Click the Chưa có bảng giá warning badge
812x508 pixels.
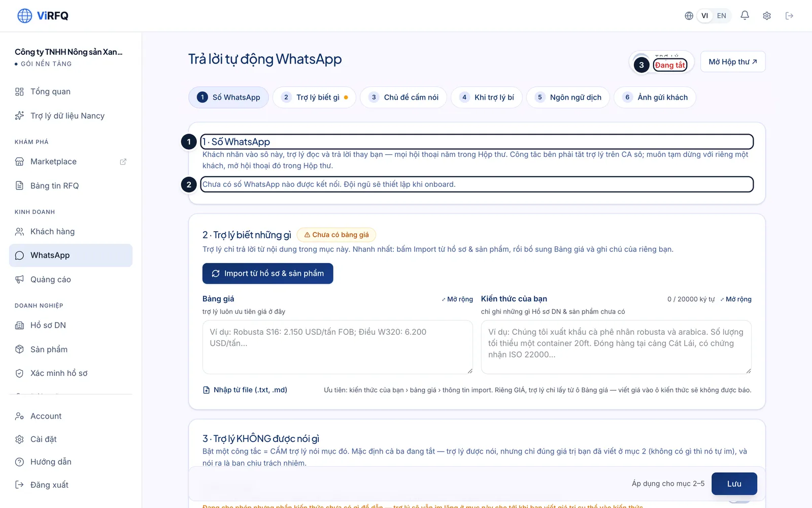[336, 235]
